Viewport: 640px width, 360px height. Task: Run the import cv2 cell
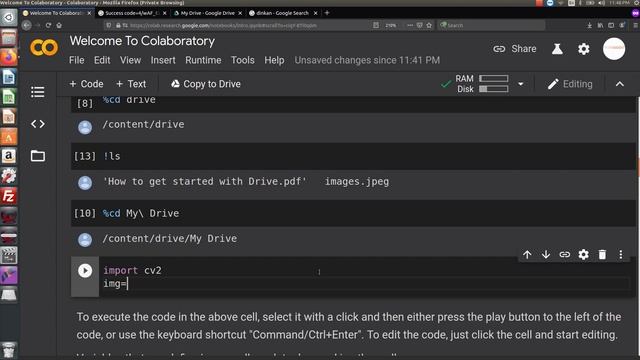pyautogui.click(x=85, y=271)
